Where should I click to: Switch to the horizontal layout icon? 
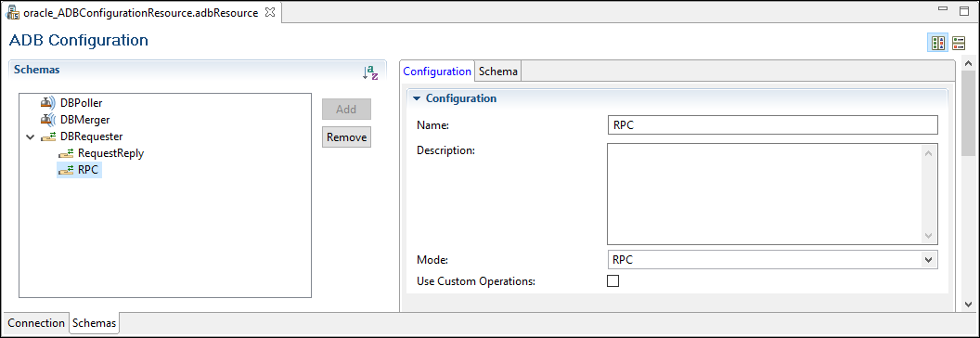pos(937,43)
